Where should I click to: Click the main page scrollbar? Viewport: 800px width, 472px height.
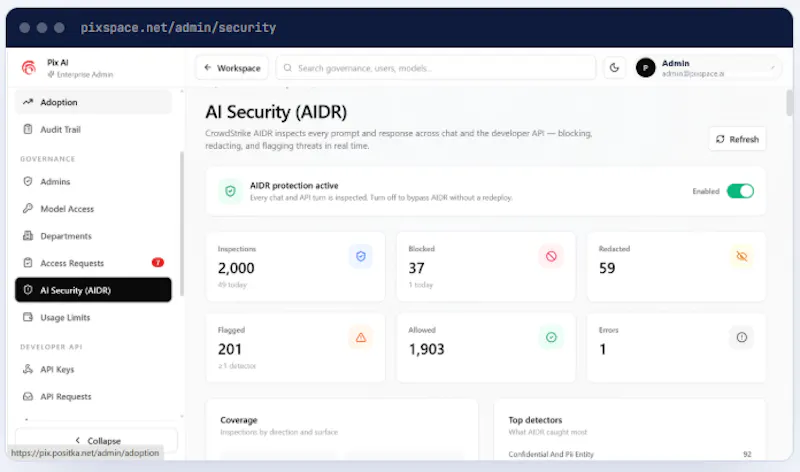(x=789, y=104)
